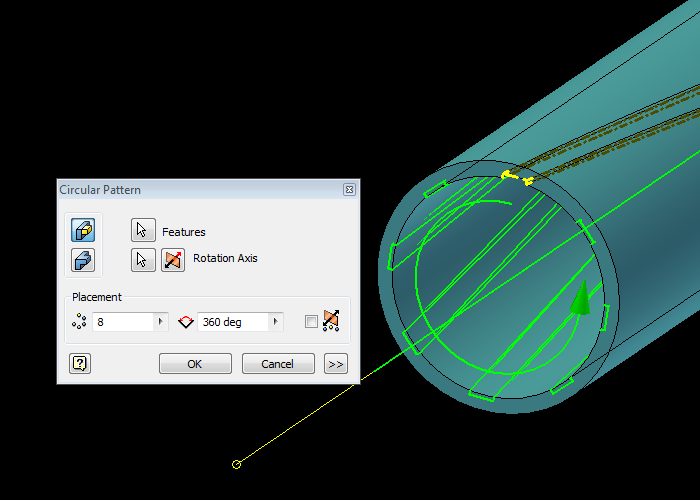Click the occurrence count field showing 8

(x=123, y=322)
